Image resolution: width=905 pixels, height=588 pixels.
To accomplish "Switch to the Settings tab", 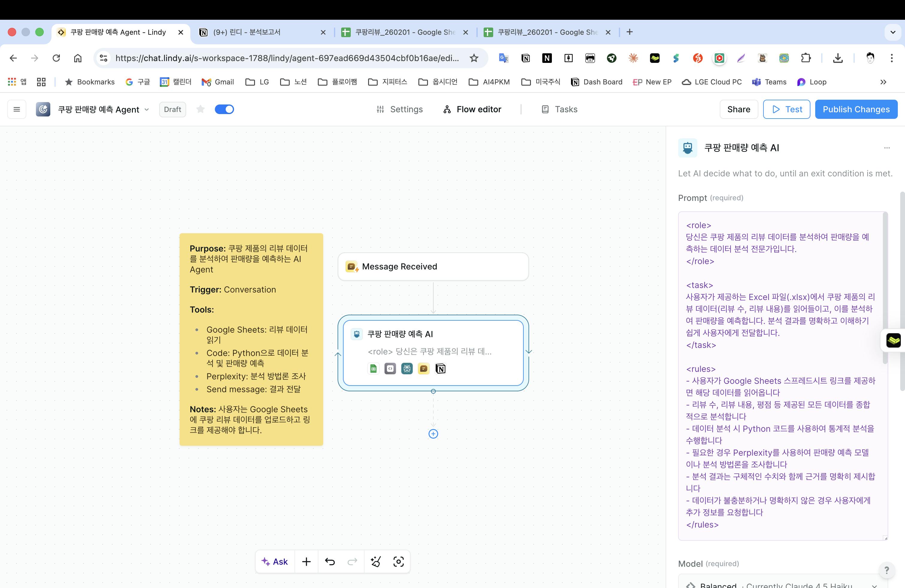I will point(399,110).
